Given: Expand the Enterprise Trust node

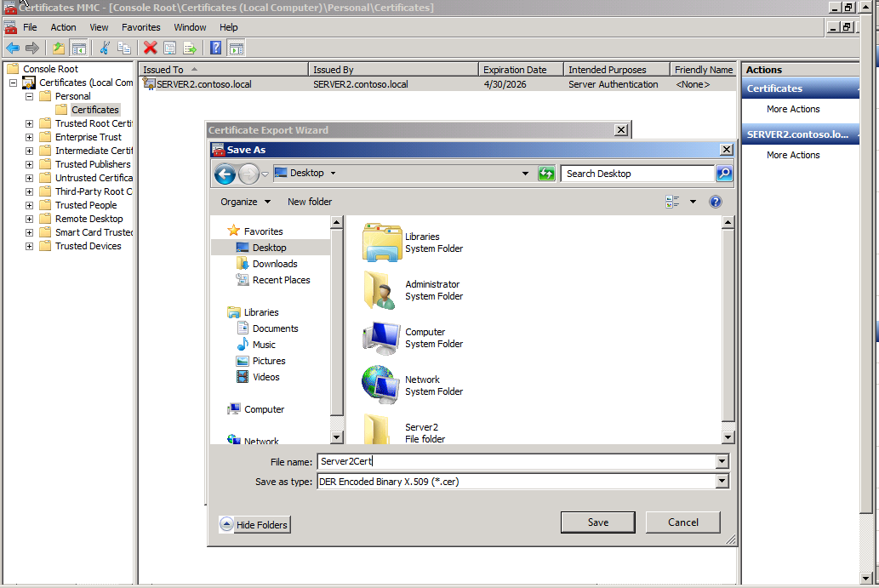Looking at the screenshot, I should [29, 137].
